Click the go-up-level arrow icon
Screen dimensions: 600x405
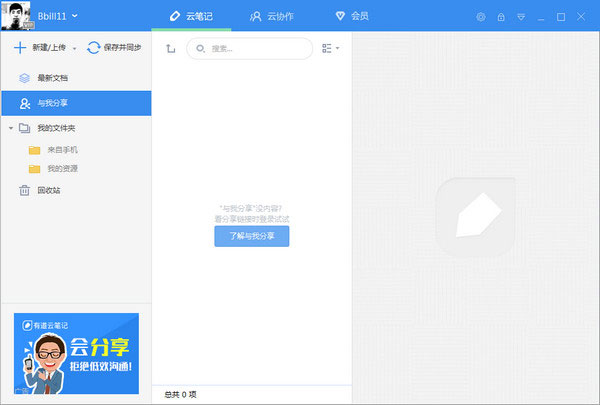point(170,48)
